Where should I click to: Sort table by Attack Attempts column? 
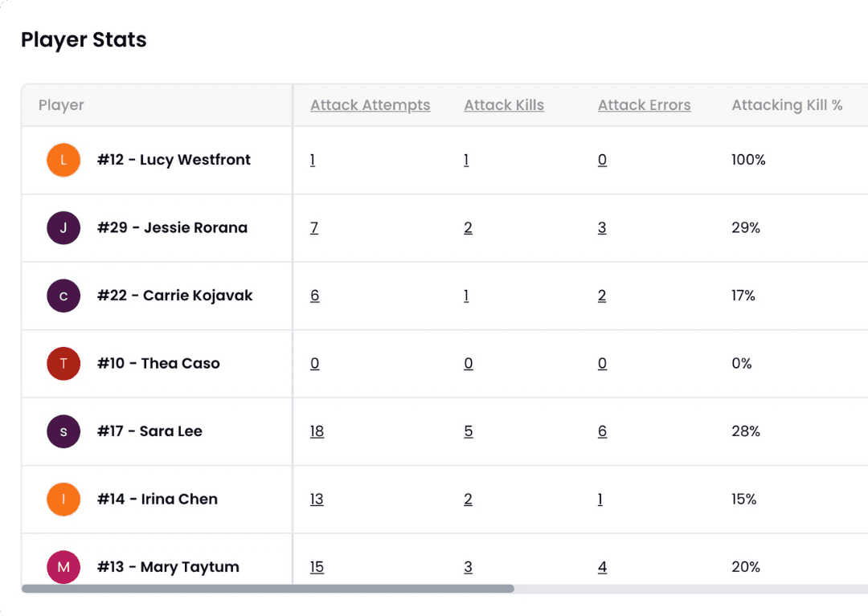coord(370,104)
